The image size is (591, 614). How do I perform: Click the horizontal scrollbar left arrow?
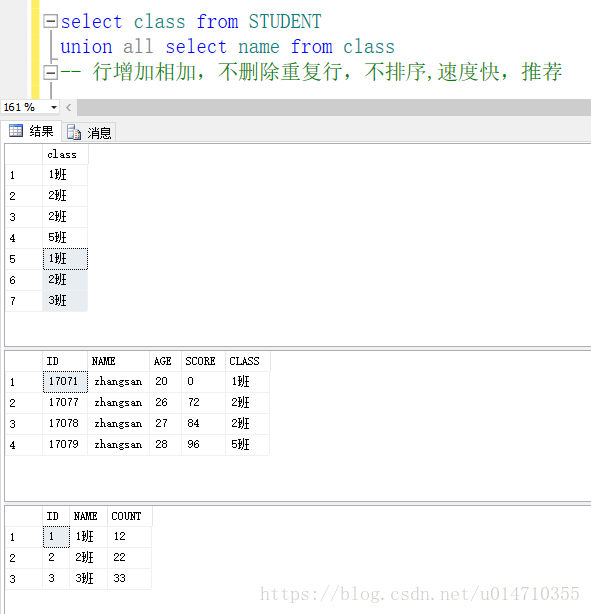(x=69, y=107)
